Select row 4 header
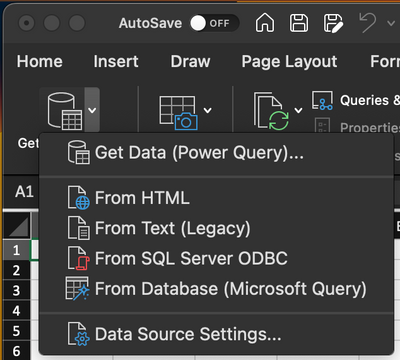Screen dimensions: 400x360 [x=16, y=311]
